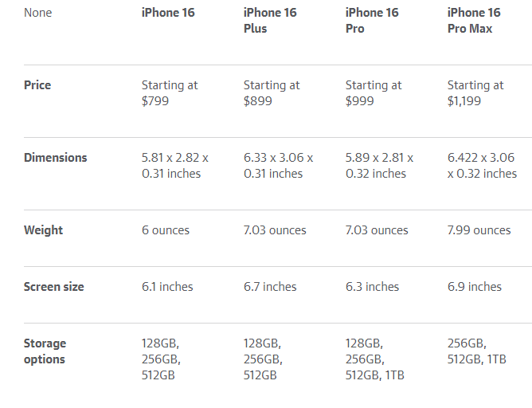Screen dimensions: 532x408
Task: Select the Weight row label
Action: tap(43, 230)
